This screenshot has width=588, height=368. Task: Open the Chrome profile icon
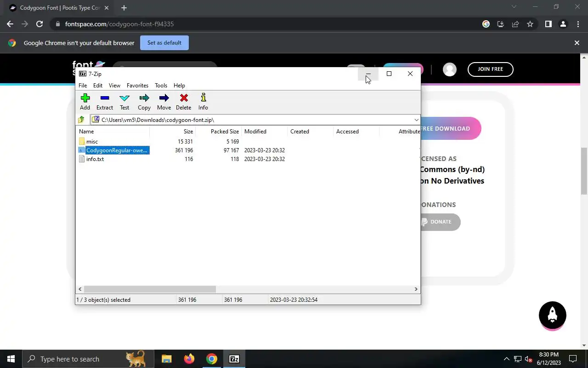click(x=563, y=24)
